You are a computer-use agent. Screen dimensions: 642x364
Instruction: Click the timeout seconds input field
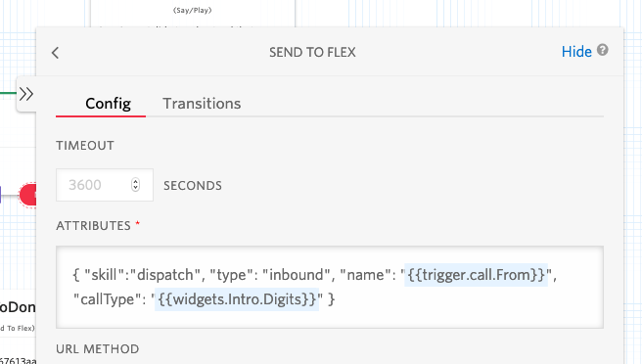pos(105,185)
